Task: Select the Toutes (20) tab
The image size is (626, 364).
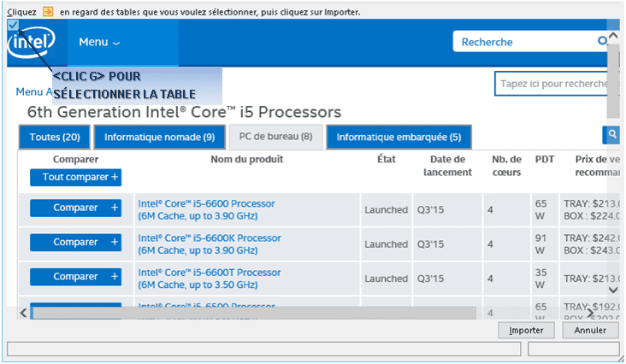Action: [55, 138]
